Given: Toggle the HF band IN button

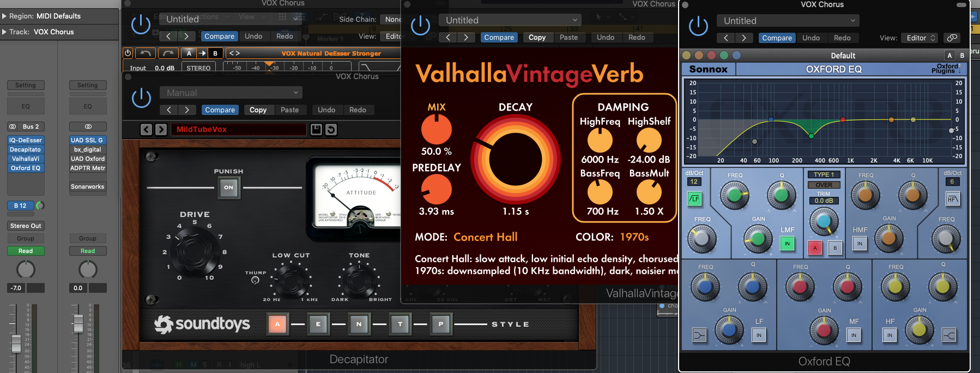Looking at the screenshot, I should (890, 335).
